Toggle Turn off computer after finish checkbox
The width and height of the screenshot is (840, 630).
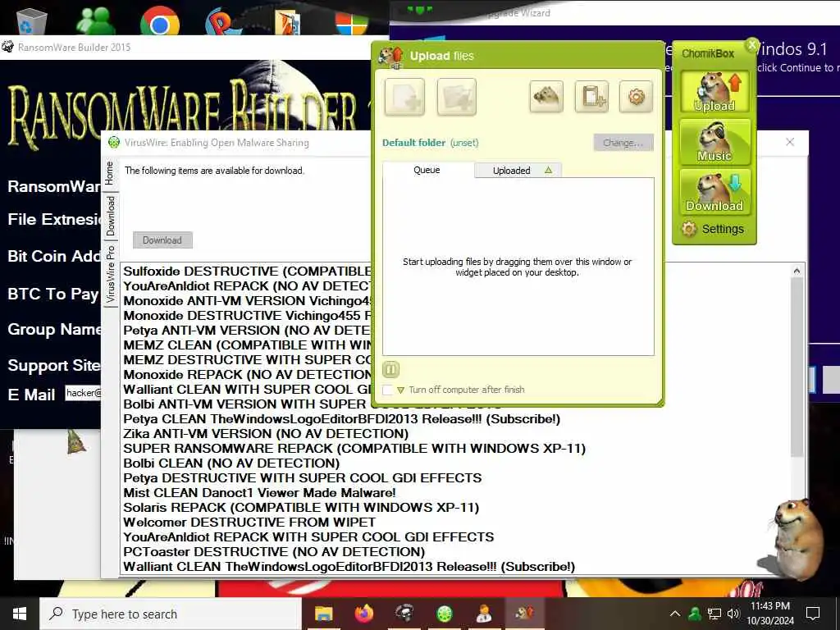point(388,390)
